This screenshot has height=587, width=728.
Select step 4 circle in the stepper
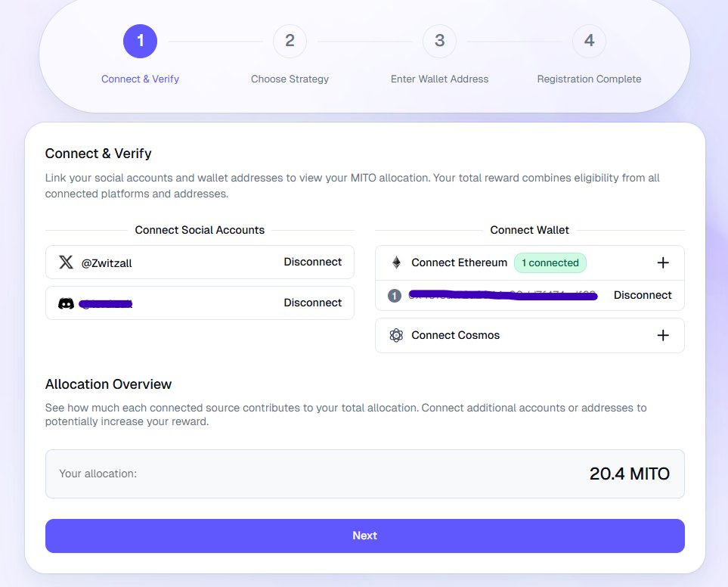click(589, 42)
